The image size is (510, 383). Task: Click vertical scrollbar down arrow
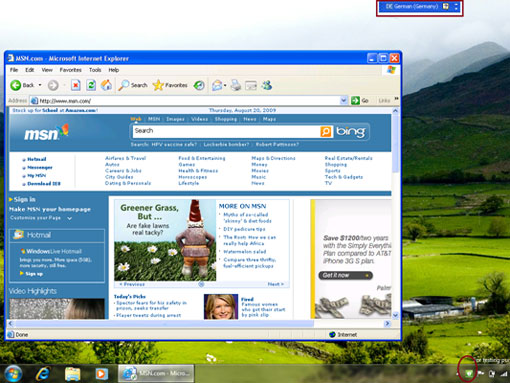click(x=395, y=315)
